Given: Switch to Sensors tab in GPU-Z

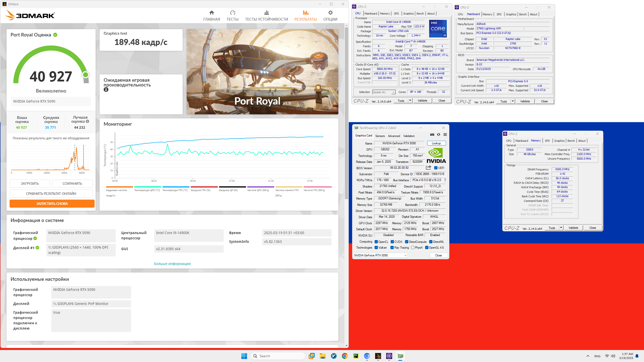Looking at the screenshot, I should tap(380, 136).
